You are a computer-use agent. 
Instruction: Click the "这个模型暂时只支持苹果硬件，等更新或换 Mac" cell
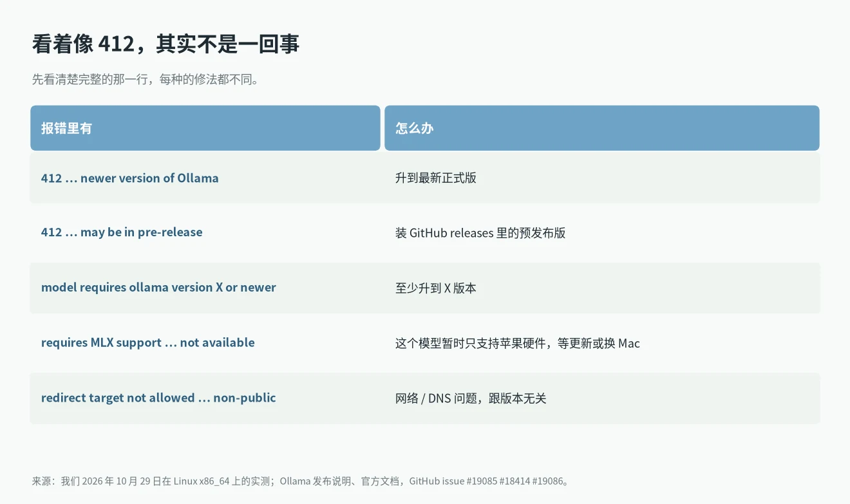click(x=518, y=344)
